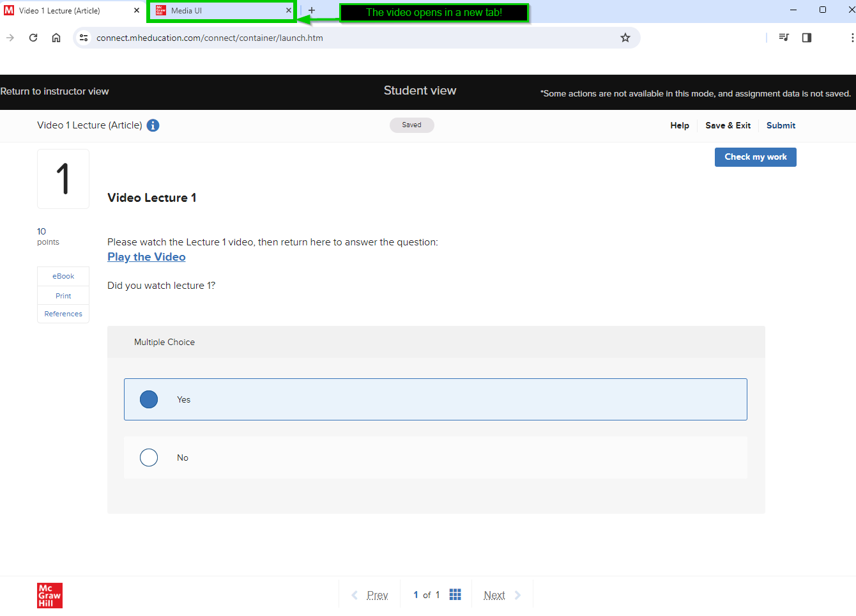This screenshot has width=856, height=616.
Task: Click Save & Exit
Action: (728, 125)
